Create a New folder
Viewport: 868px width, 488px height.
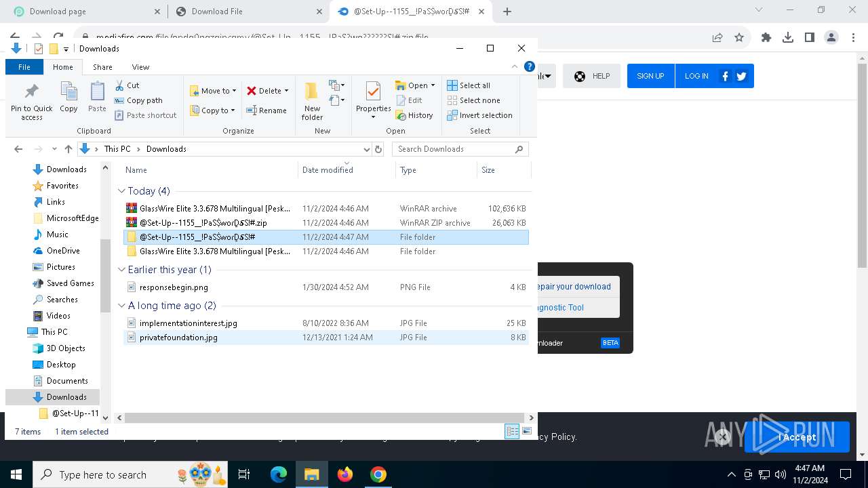pyautogui.click(x=312, y=102)
